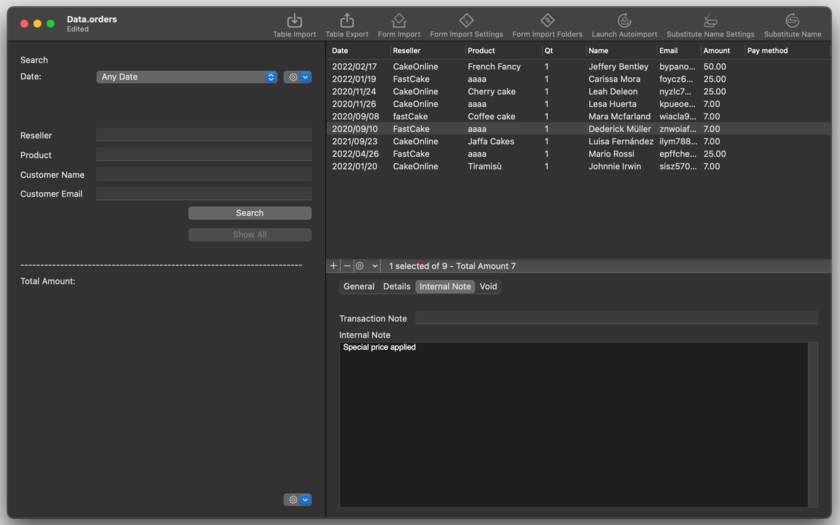Click the Jaffa Cakes product cell
840x525 pixels.
pos(491,141)
